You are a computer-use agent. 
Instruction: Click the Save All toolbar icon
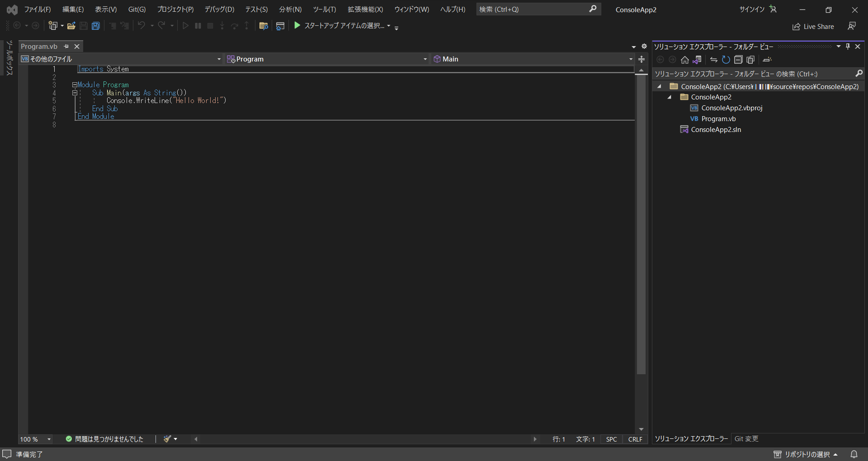click(95, 26)
